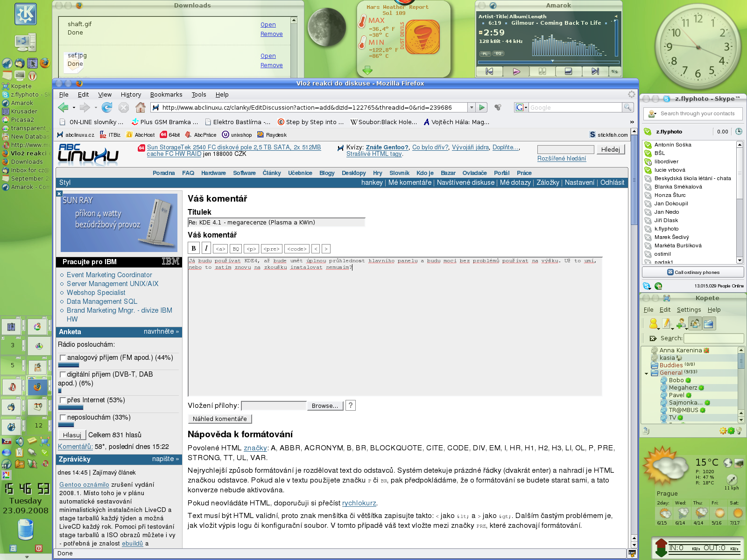The width and height of the screenshot is (747, 560).
Task: Toggle the EQ equalizer button in Amarok
Action: pyautogui.click(x=498, y=54)
